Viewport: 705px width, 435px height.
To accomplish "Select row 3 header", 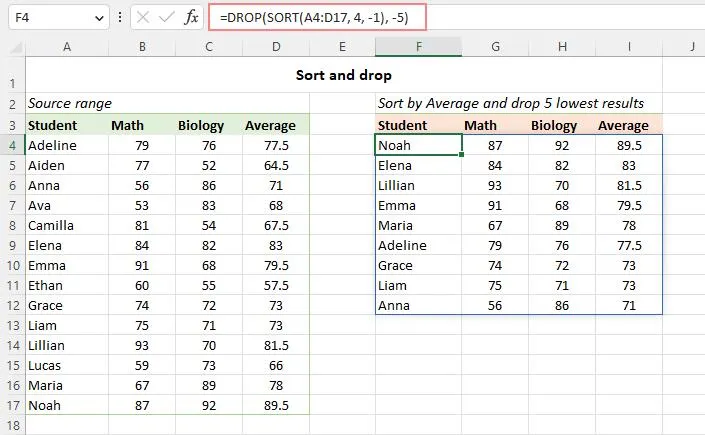I will coord(13,126).
